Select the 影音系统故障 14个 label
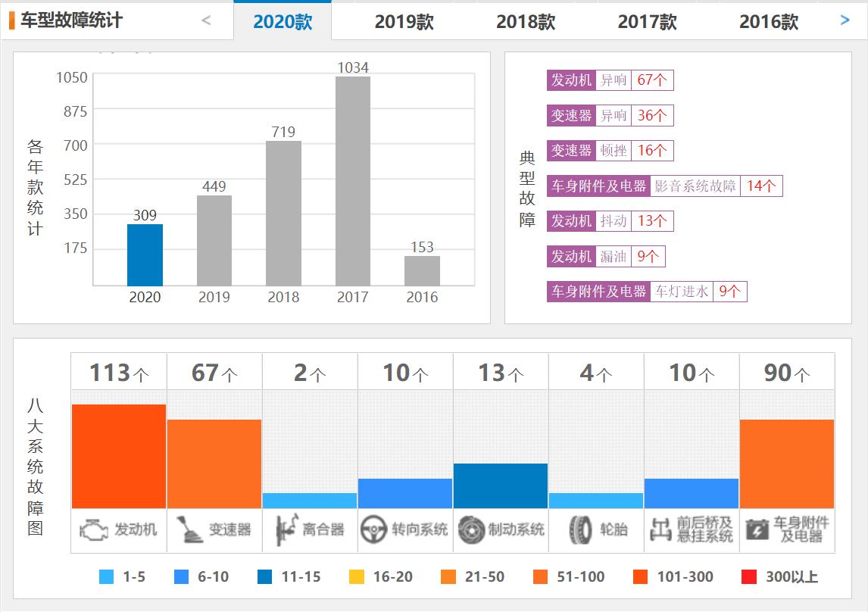This screenshot has width=868, height=612. (x=716, y=186)
